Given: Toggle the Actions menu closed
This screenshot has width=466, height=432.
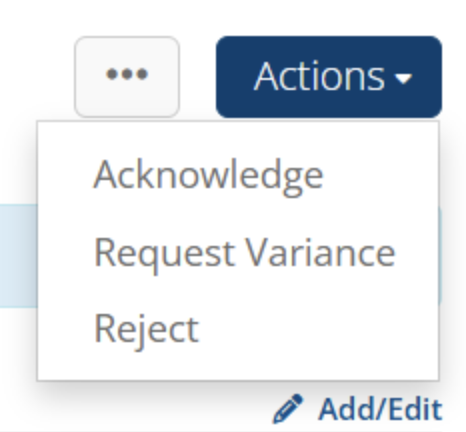Looking at the screenshot, I should (329, 77).
